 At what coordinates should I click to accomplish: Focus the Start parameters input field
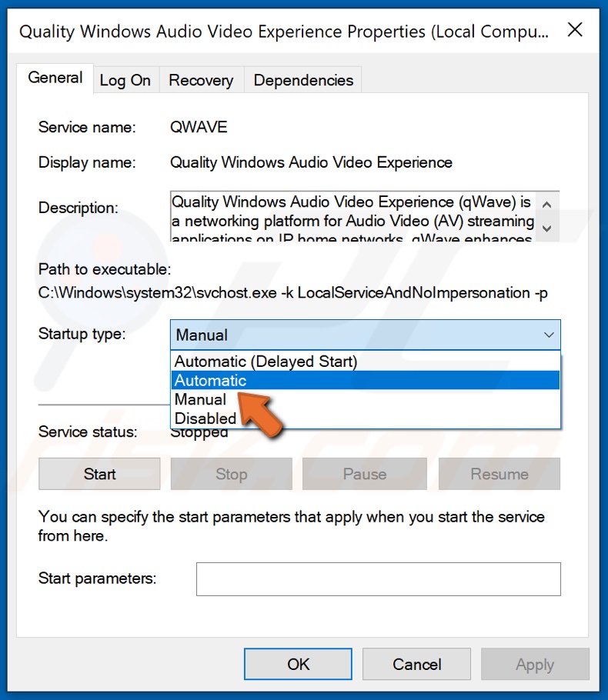tap(379, 579)
